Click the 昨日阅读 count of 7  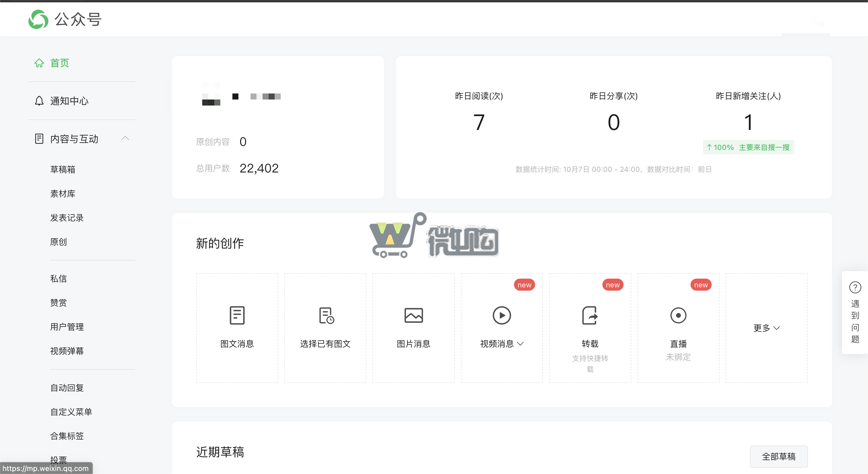coord(478,122)
